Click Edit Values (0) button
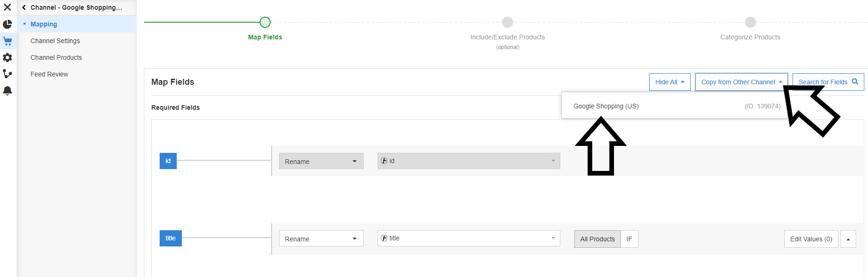 (x=811, y=239)
